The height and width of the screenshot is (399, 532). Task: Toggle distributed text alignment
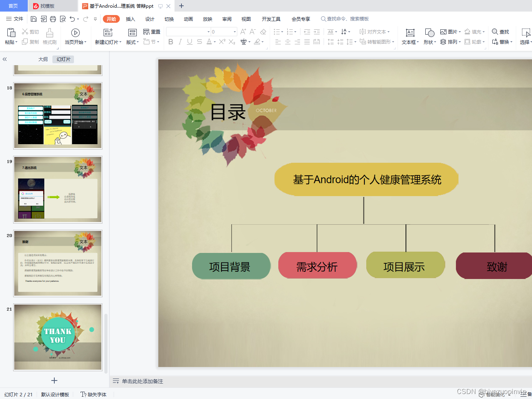pyautogui.click(x=317, y=42)
